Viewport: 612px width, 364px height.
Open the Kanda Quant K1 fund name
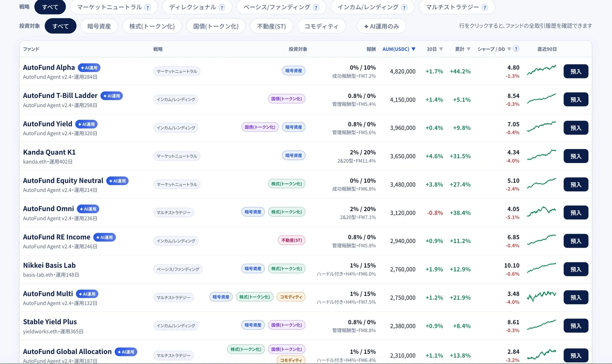[49, 152]
